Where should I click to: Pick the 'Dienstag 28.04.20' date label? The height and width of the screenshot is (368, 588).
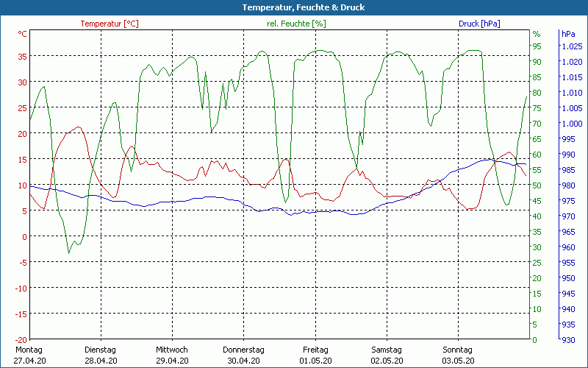[101, 355]
